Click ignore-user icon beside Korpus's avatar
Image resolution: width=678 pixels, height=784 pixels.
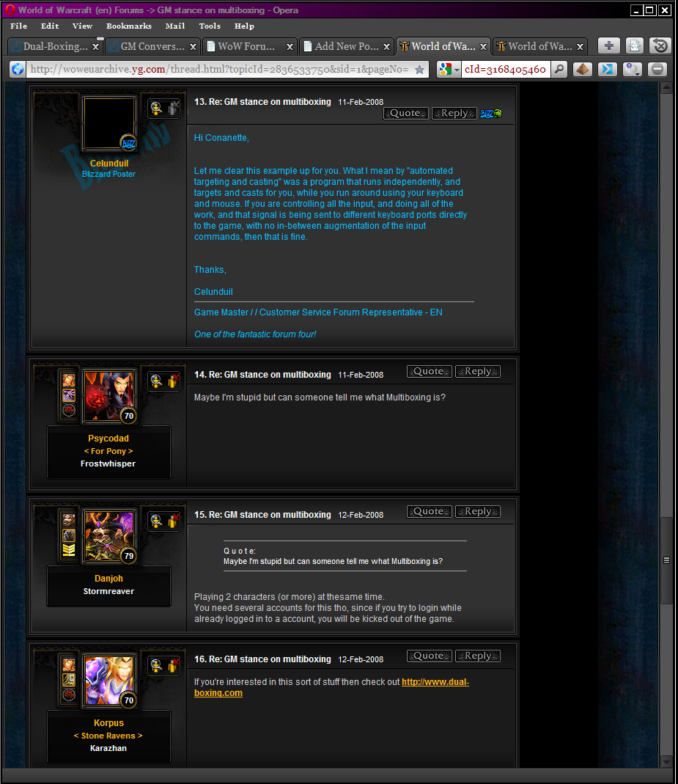coord(173,666)
